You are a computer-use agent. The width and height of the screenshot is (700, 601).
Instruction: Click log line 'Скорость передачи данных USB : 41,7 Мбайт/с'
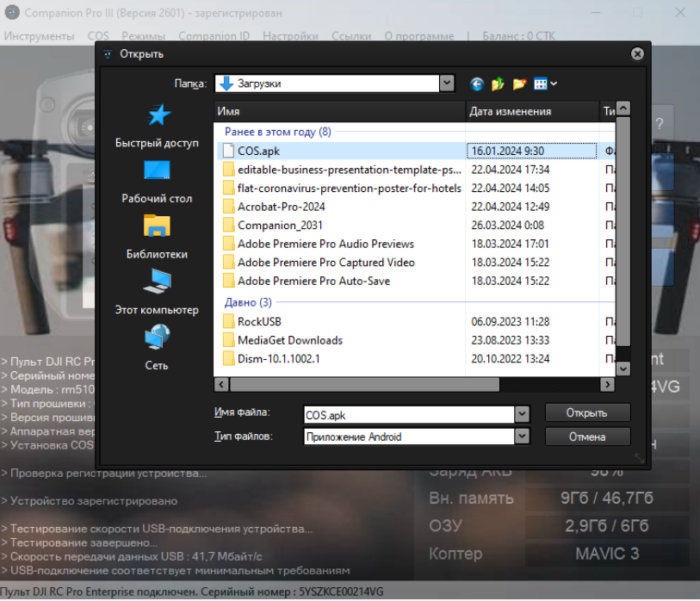pos(136,557)
